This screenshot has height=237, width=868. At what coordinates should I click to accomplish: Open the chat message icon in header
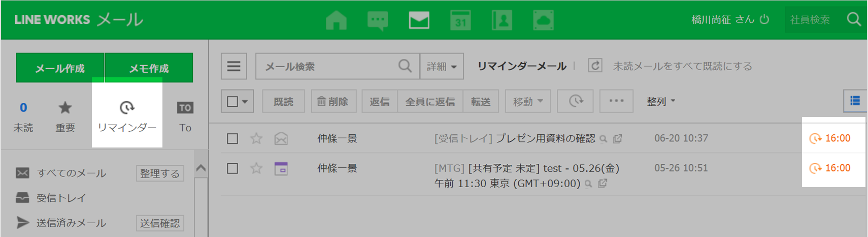pyautogui.click(x=377, y=20)
